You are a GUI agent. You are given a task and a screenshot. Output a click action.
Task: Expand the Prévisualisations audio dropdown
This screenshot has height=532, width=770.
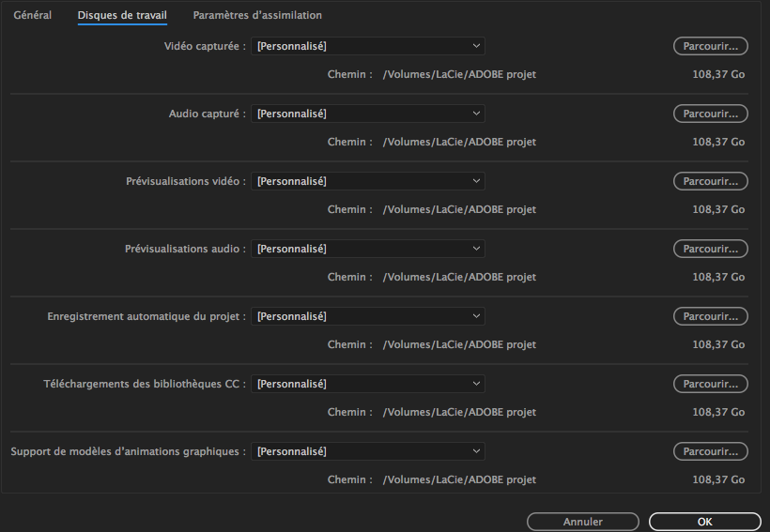click(368, 249)
